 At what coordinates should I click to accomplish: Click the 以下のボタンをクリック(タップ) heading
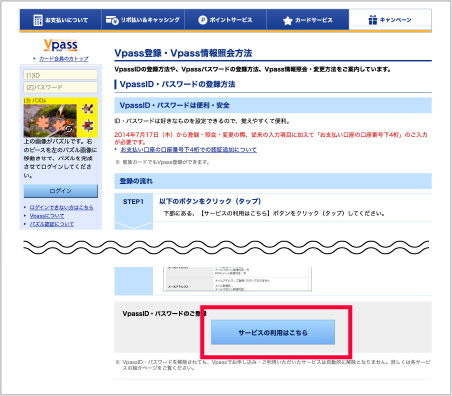point(210,201)
